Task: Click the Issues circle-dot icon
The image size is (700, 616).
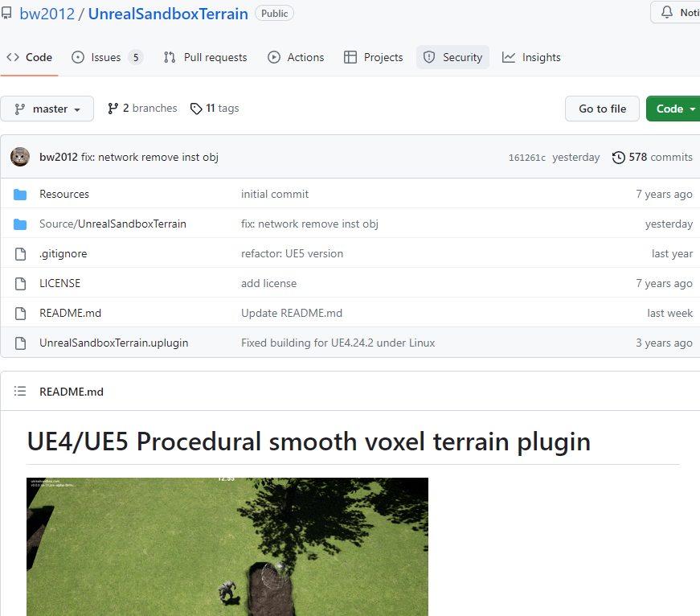Action: tap(78, 57)
